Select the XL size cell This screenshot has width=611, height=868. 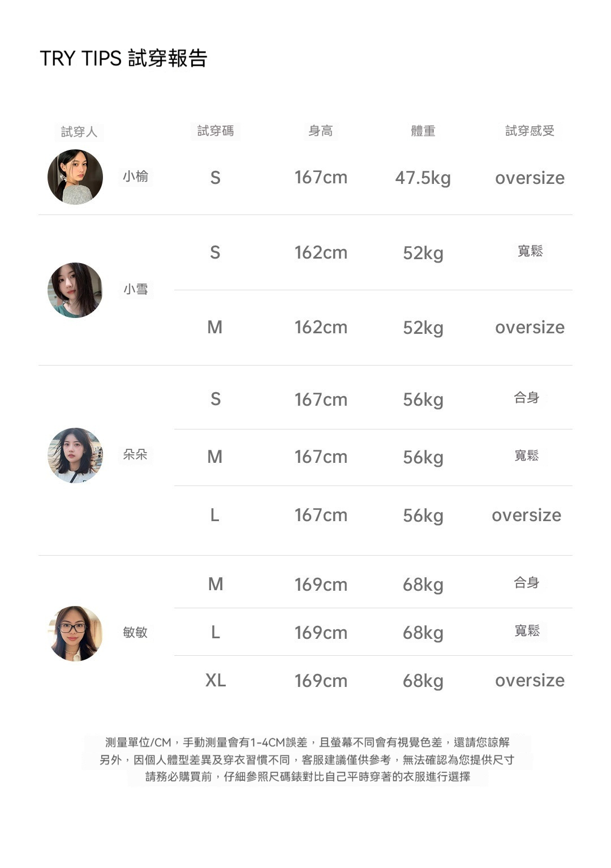coord(215,680)
